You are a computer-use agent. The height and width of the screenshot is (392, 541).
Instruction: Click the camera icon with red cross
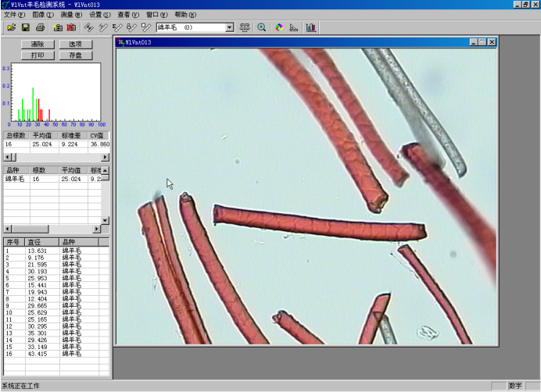click(71, 27)
